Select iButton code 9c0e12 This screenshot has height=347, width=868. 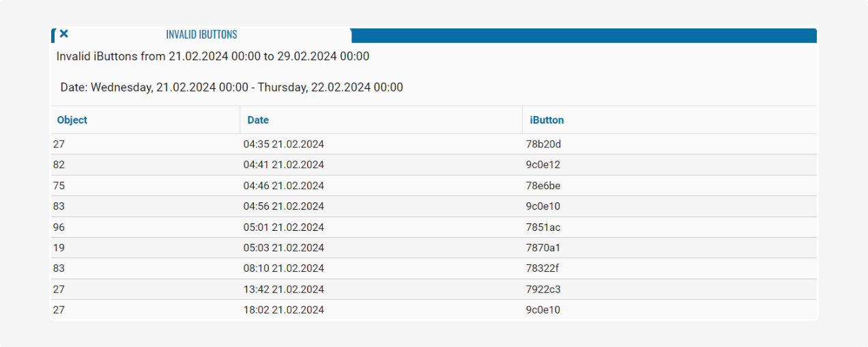pyautogui.click(x=543, y=165)
